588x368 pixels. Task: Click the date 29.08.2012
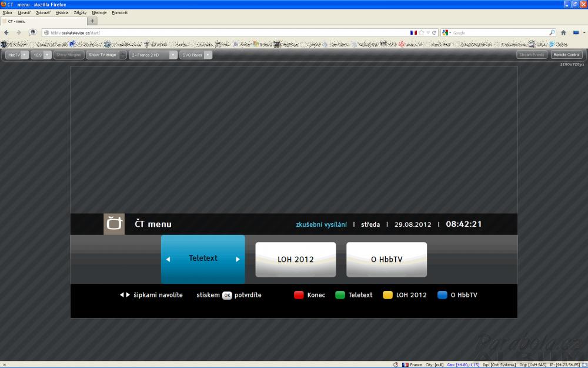tap(413, 224)
